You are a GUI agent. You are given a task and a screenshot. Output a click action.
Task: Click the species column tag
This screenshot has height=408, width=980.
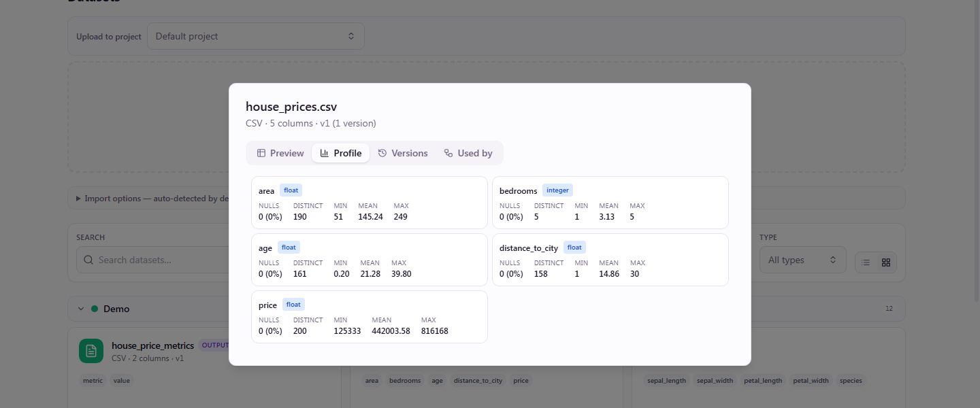coord(851,381)
